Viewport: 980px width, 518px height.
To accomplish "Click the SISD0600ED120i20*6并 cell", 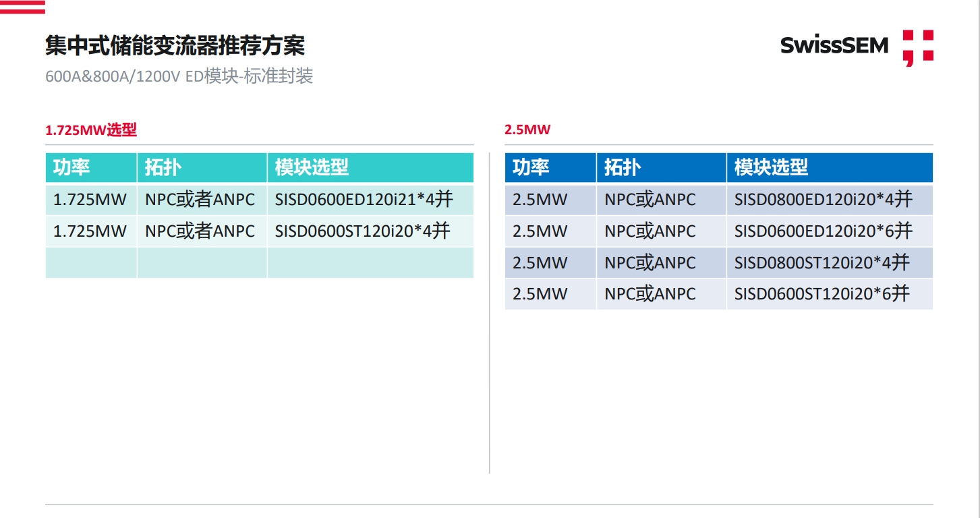I will 823,231.
